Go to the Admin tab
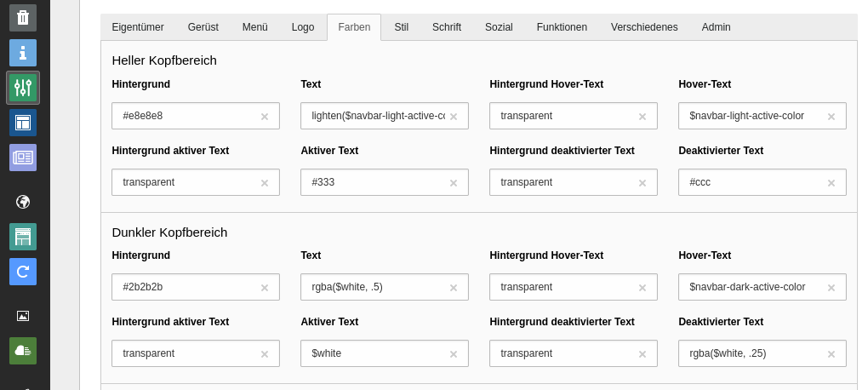The height and width of the screenshot is (390, 868). click(716, 27)
